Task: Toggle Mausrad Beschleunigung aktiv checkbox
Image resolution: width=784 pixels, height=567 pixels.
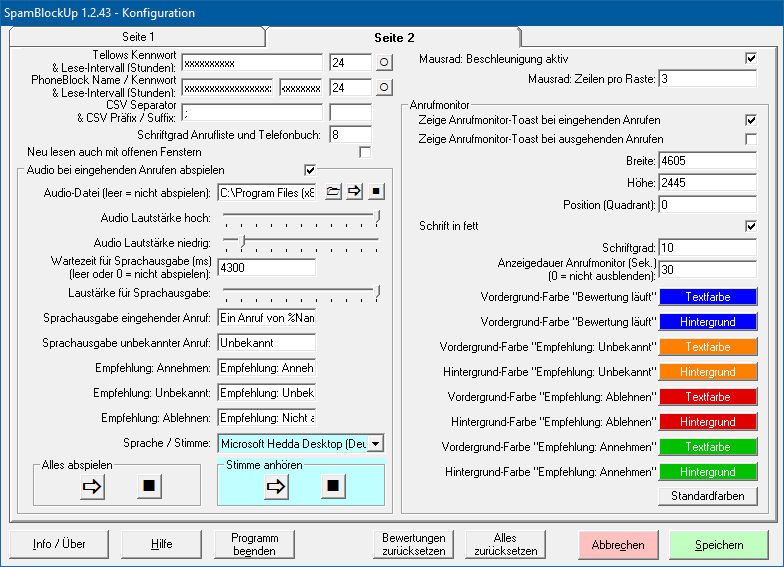Action: [750, 58]
